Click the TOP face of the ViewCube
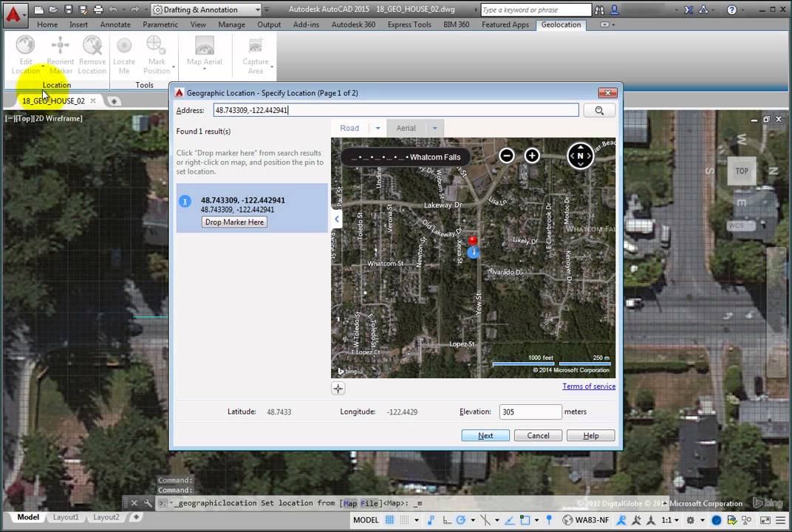The height and width of the screenshot is (532, 792). [x=742, y=171]
